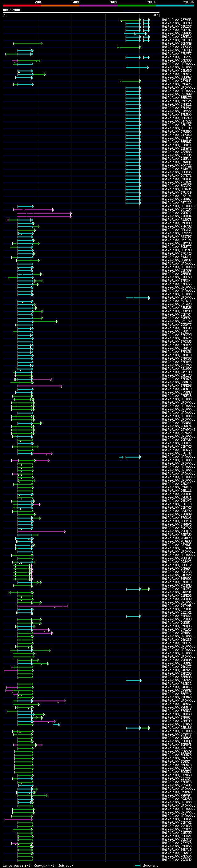Click the UniRef100_B7QC44 entry
Viewport: 197px width, 868px height.
[x=177, y=331]
